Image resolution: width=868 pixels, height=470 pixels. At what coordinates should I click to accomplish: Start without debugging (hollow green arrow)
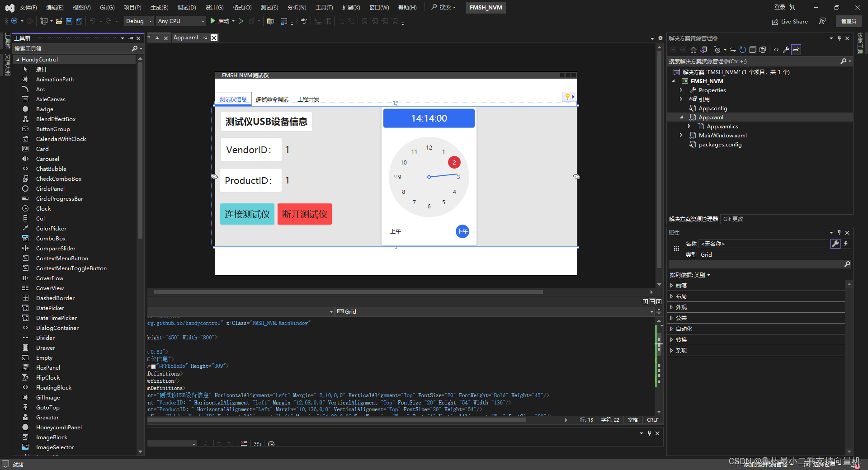pos(241,21)
